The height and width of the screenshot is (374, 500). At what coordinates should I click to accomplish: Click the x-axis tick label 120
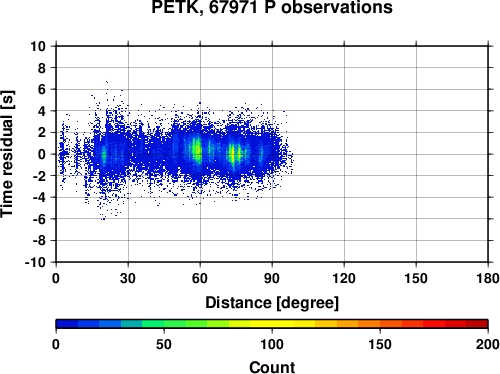tap(344, 278)
